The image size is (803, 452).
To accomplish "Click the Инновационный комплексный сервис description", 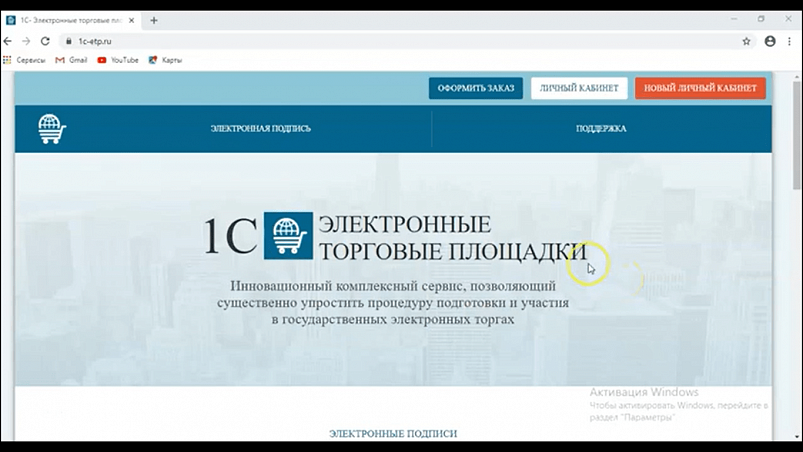I will click(x=393, y=303).
